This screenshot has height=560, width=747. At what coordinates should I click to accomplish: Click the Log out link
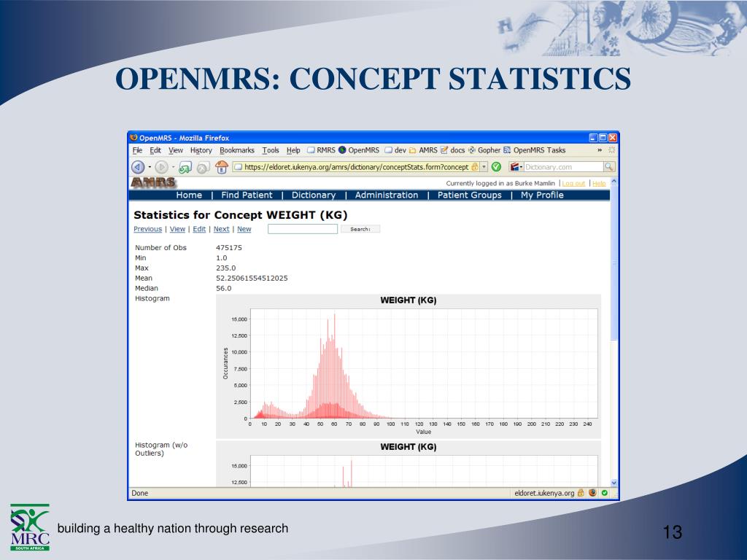[x=573, y=183]
